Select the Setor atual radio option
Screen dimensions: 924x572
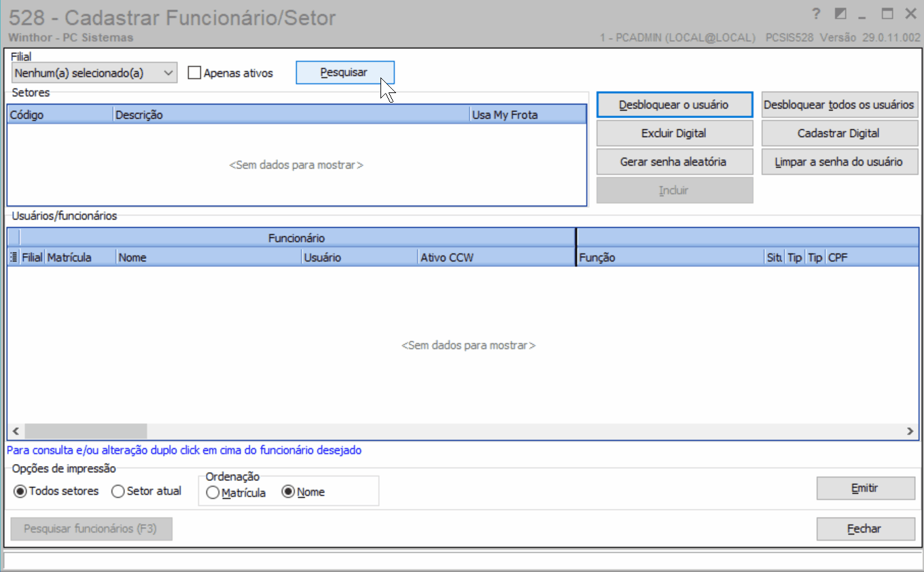pyautogui.click(x=118, y=491)
